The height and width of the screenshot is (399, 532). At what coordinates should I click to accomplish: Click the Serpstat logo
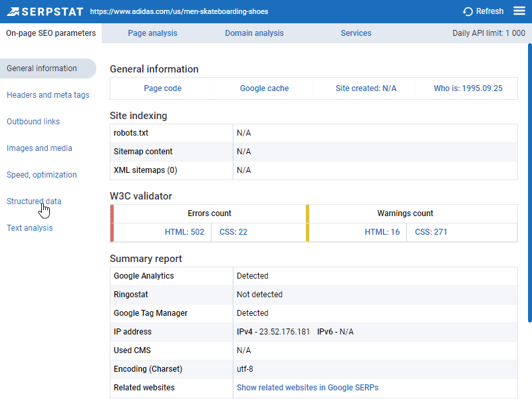pyautogui.click(x=45, y=11)
